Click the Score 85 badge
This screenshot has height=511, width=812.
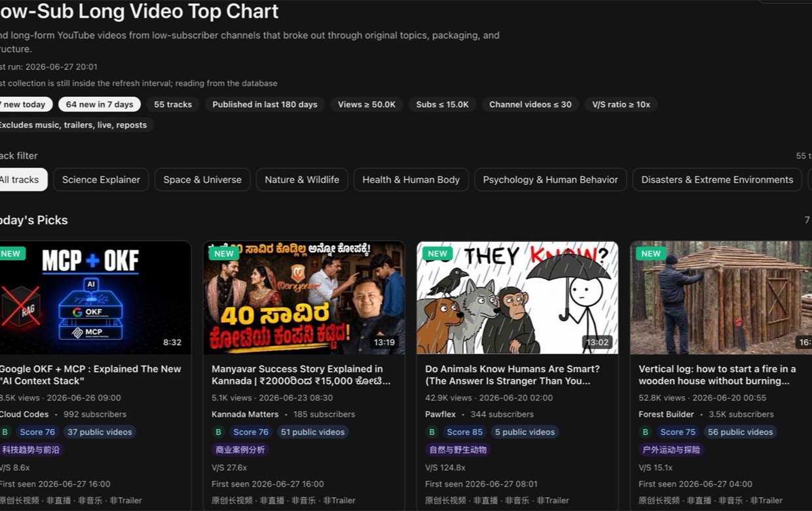[x=464, y=432]
